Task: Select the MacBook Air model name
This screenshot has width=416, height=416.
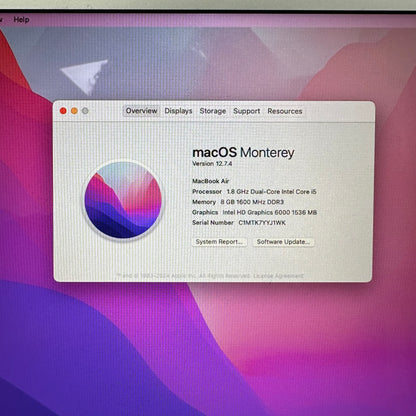Action: 211,181
